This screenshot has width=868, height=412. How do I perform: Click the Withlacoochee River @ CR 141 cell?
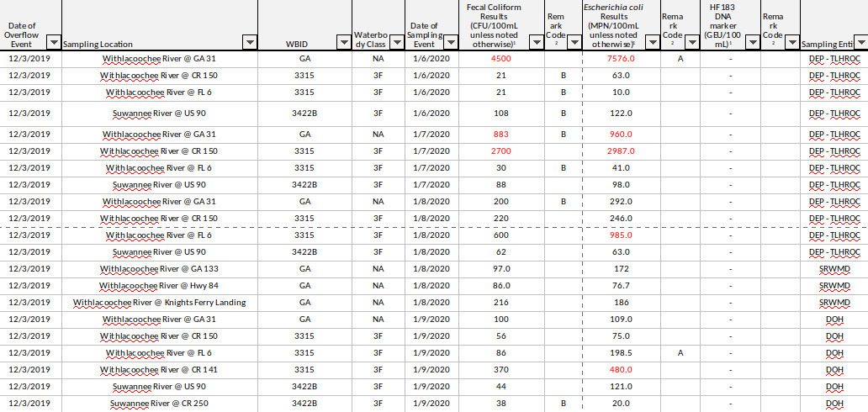click(160, 369)
